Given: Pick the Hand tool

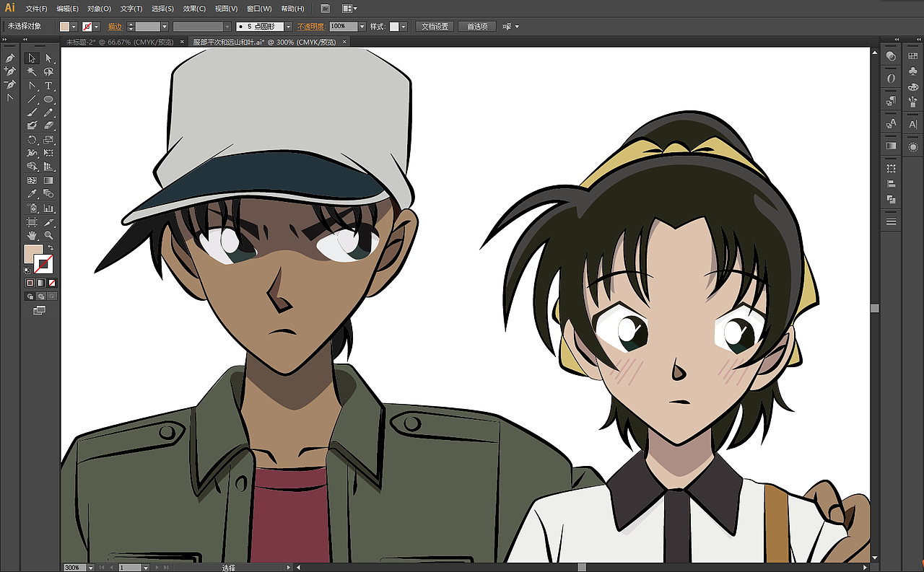Looking at the screenshot, I should (32, 235).
